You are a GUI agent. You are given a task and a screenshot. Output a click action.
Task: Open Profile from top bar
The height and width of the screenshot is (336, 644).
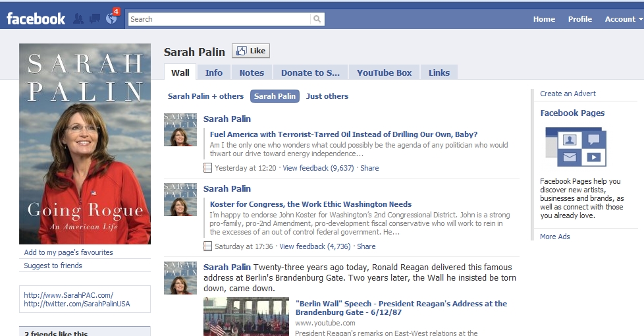[580, 19]
